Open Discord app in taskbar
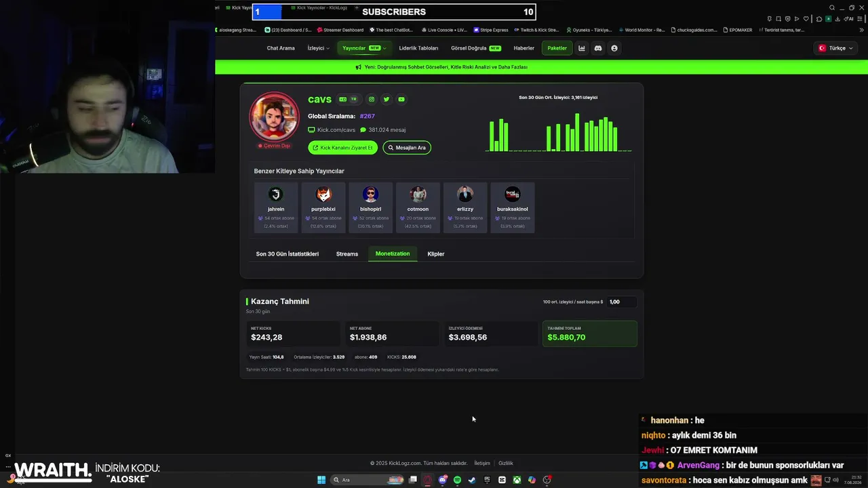This screenshot has height=488, width=868. 443,480
